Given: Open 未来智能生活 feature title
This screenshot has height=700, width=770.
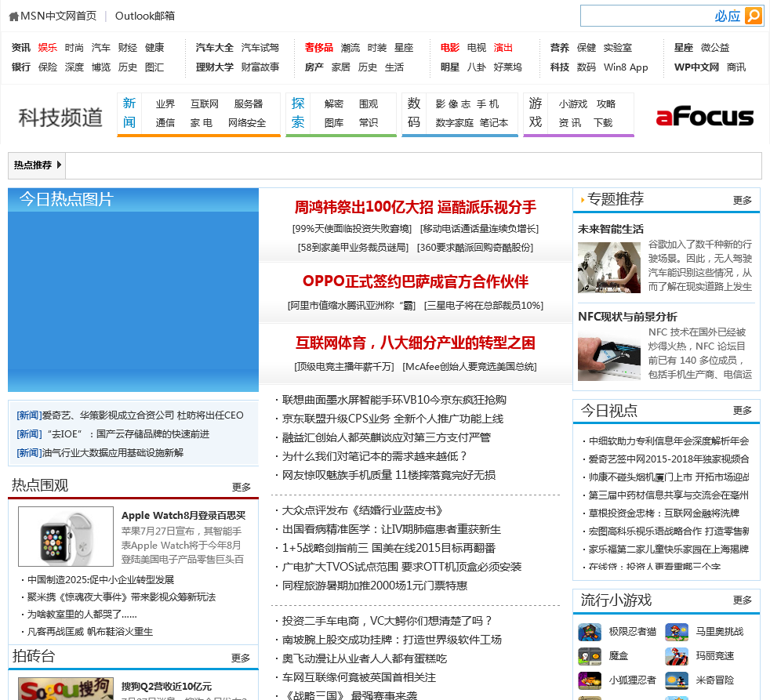Looking at the screenshot, I should coord(610,229).
